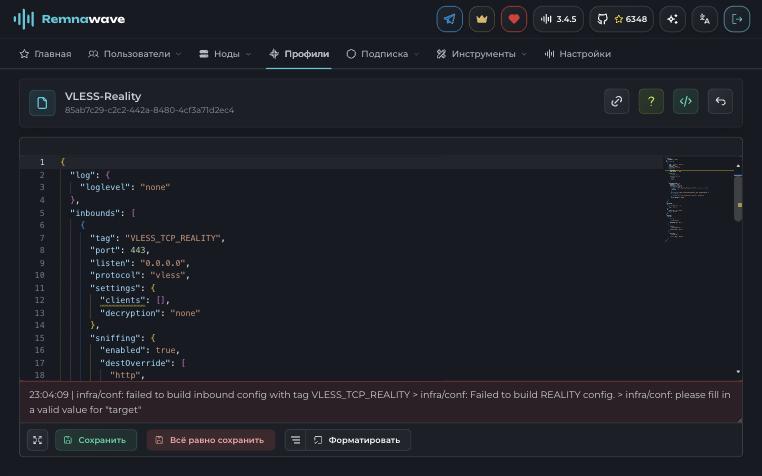Click the logout icon button
This screenshot has height=476, width=762.
(x=737, y=19)
